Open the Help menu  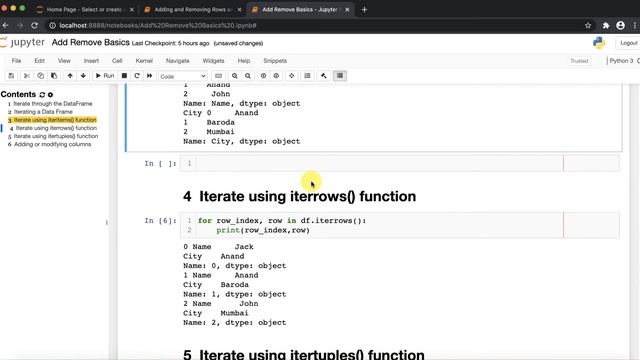click(x=244, y=61)
